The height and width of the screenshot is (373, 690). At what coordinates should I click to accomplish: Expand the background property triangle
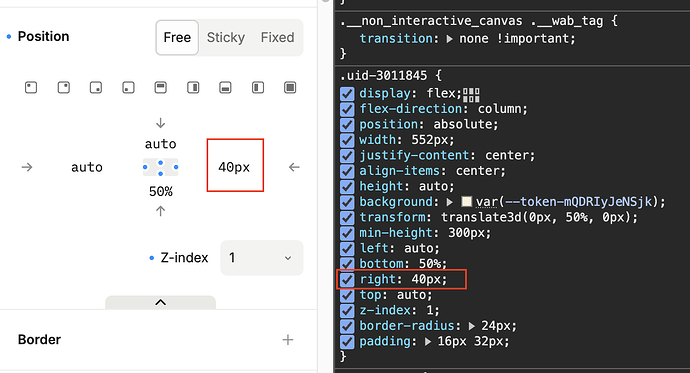pyautogui.click(x=449, y=202)
